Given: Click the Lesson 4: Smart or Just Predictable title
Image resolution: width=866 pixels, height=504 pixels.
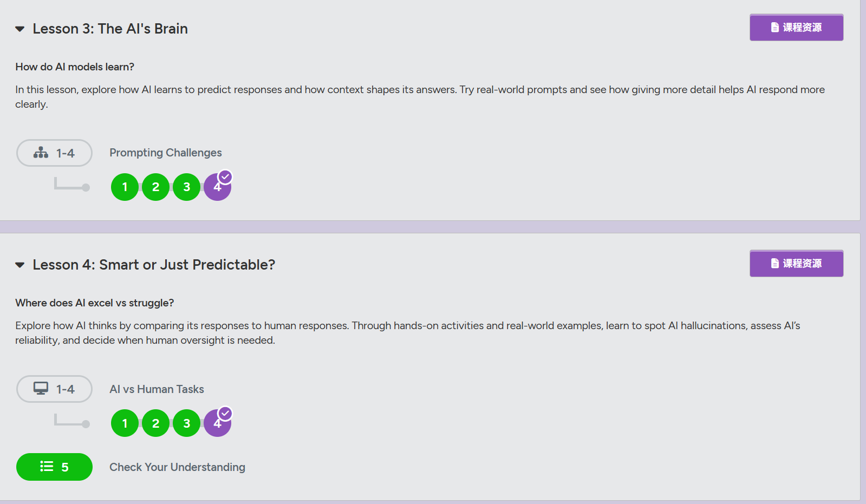Looking at the screenshot, I should tap(154, 265).
